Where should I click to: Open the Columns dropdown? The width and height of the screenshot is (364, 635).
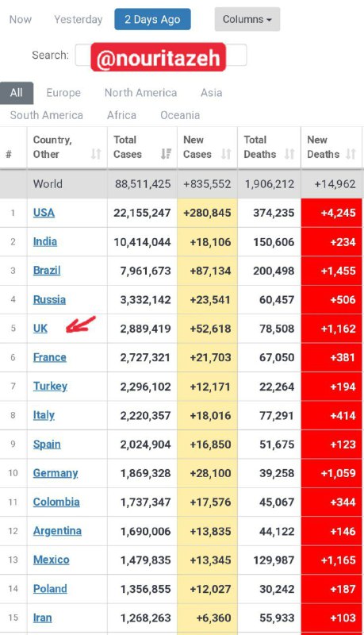[x=247, y=19]
